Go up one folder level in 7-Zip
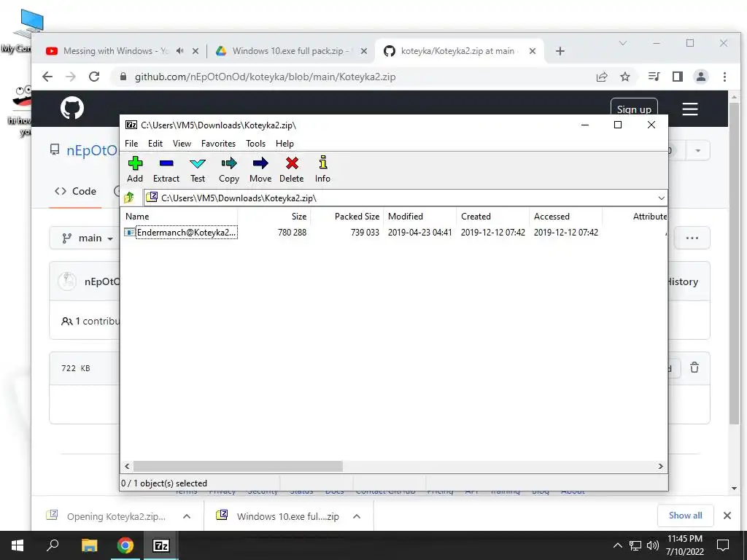This screenshot has width=747, height=560. point(128,198)
